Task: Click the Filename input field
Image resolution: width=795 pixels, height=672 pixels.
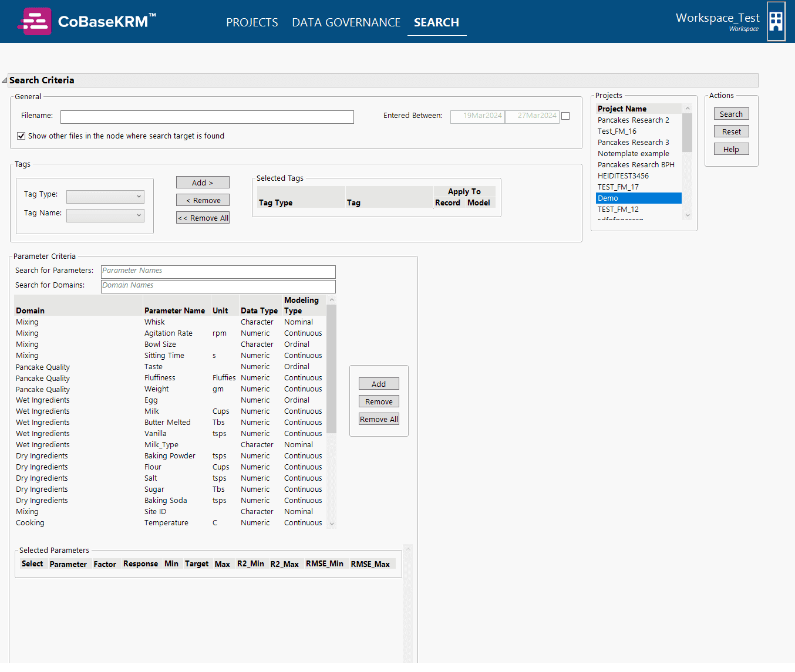Action: [207, 117]
